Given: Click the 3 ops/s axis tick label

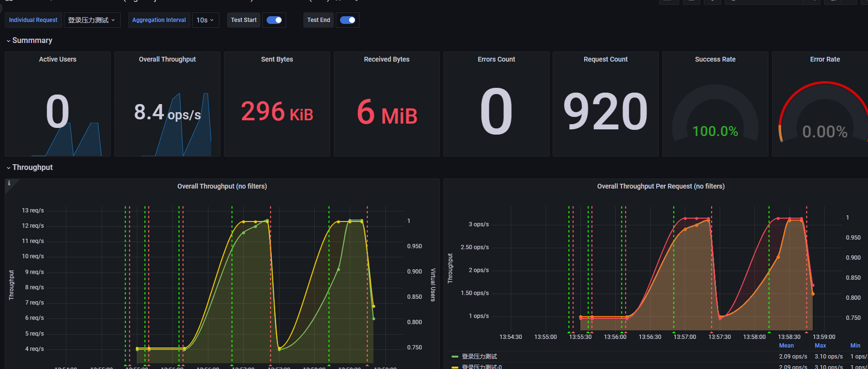Looking at the screenshot, I should pyautogui.click(x=479, y=224).
